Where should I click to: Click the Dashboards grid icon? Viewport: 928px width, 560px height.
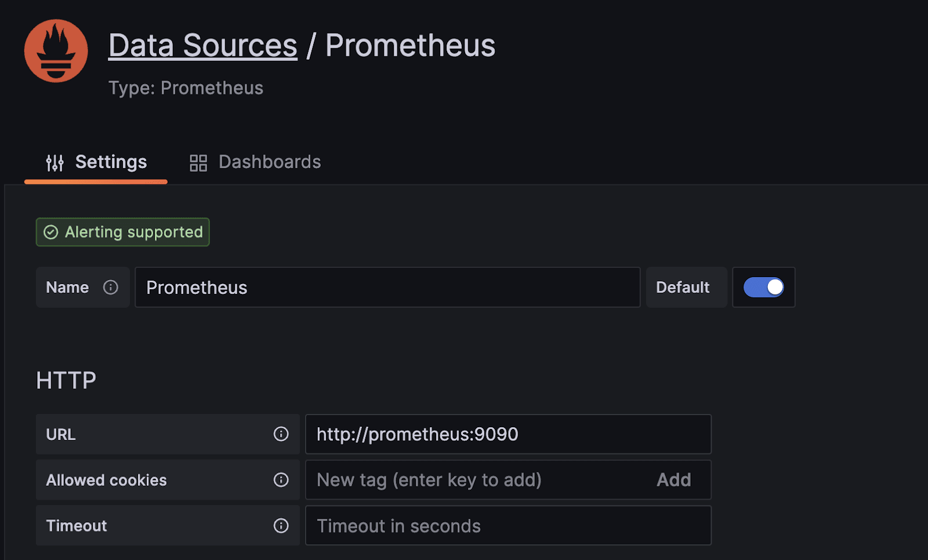coord(198,163)
